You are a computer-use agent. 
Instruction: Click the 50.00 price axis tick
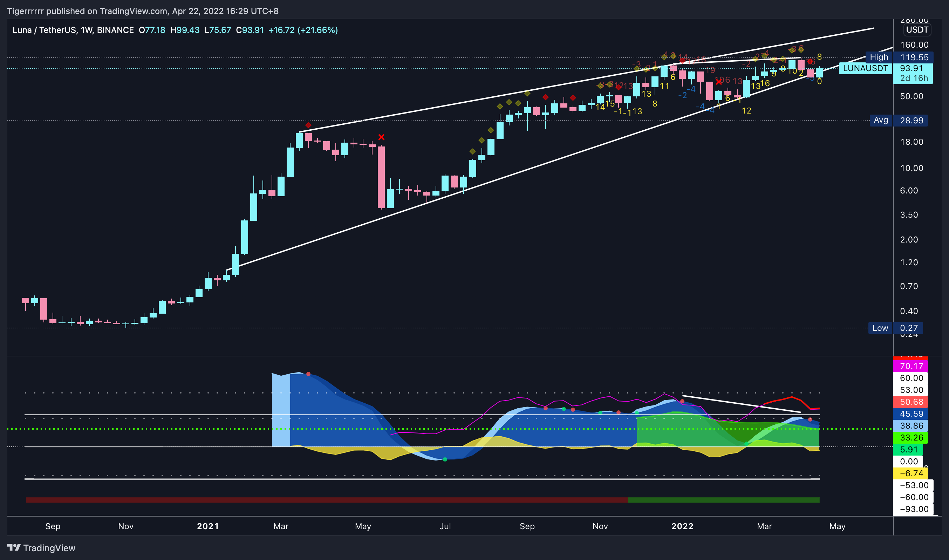tap(912, 96)
